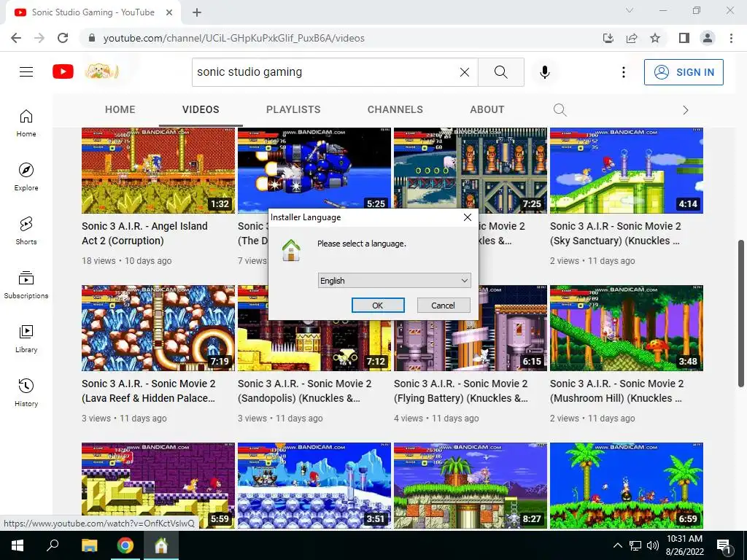Click the search magnifier button
This screenshot has height=560, width=747.
coord(500,72)
